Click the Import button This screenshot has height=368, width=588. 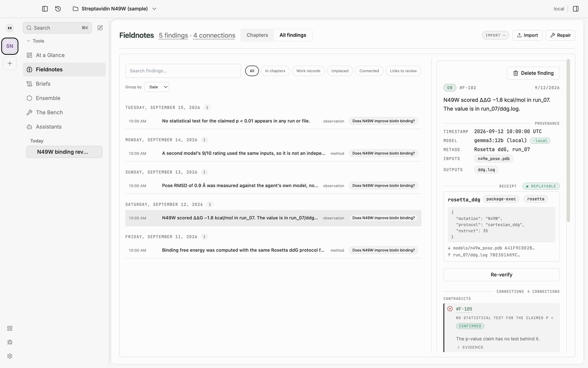click(527, 35)
